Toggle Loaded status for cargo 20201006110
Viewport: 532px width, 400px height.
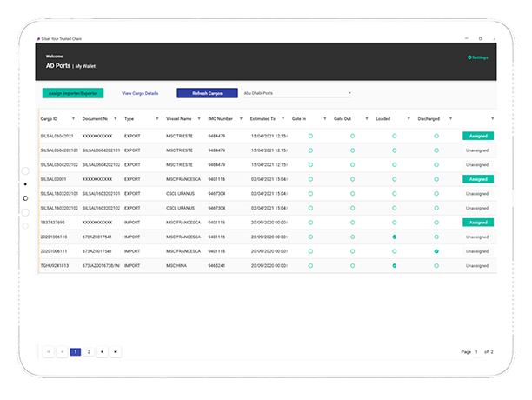tap(395, 237)
